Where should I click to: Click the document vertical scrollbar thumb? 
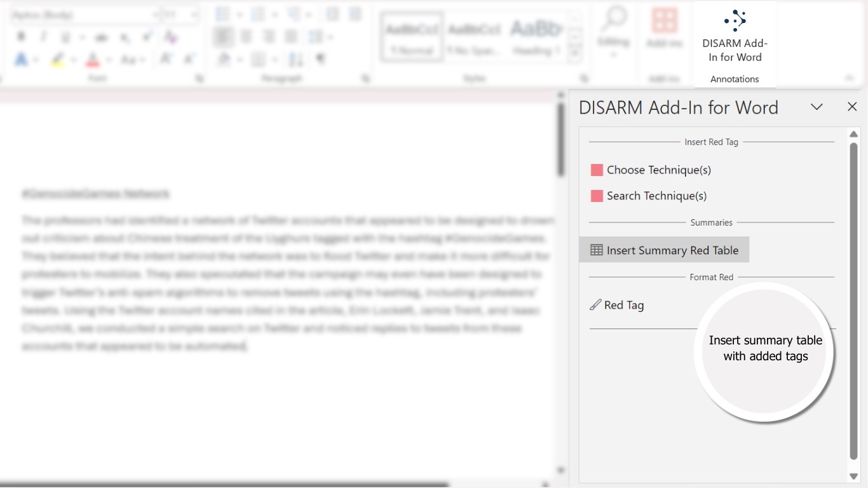560,139
